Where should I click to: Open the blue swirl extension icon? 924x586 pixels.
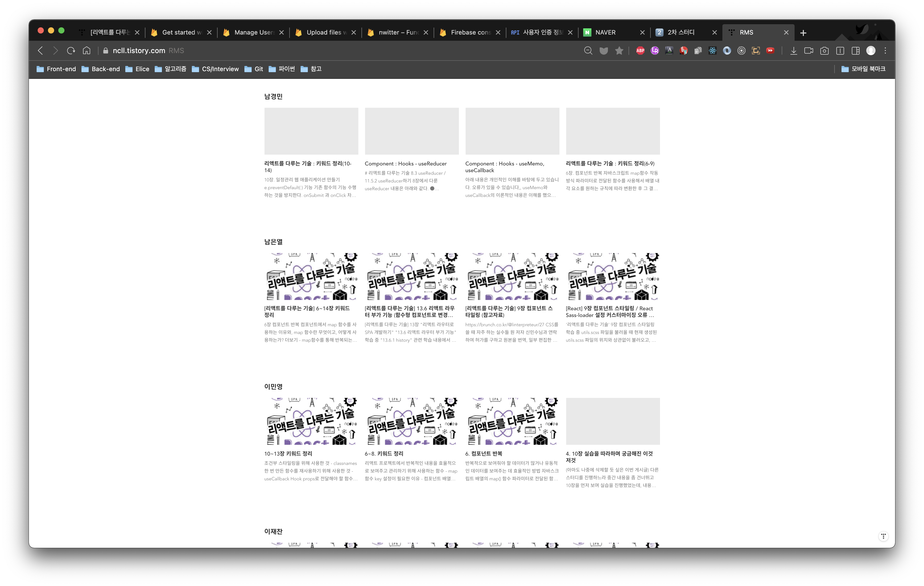point(727,51)
